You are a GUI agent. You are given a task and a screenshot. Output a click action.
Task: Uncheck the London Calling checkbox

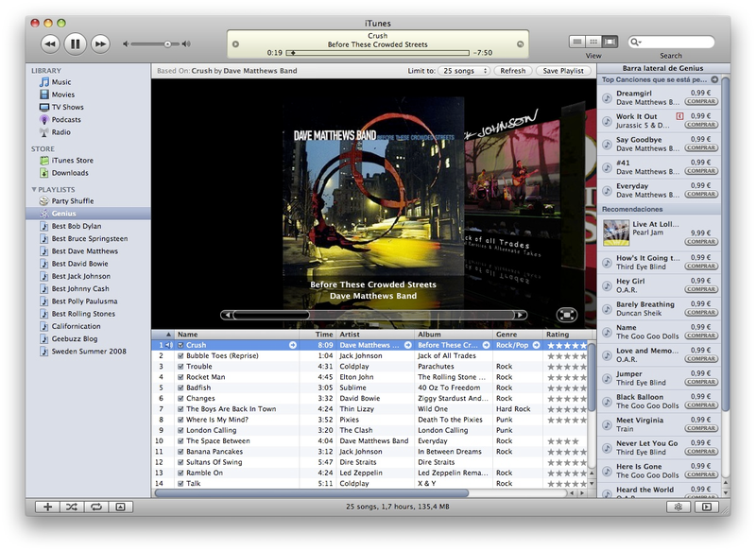click(180, 430)
